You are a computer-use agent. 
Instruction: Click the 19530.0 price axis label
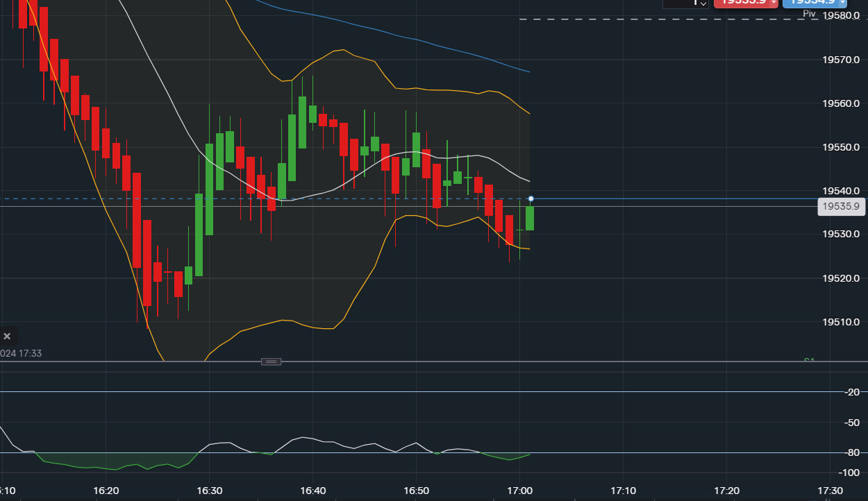842,235
